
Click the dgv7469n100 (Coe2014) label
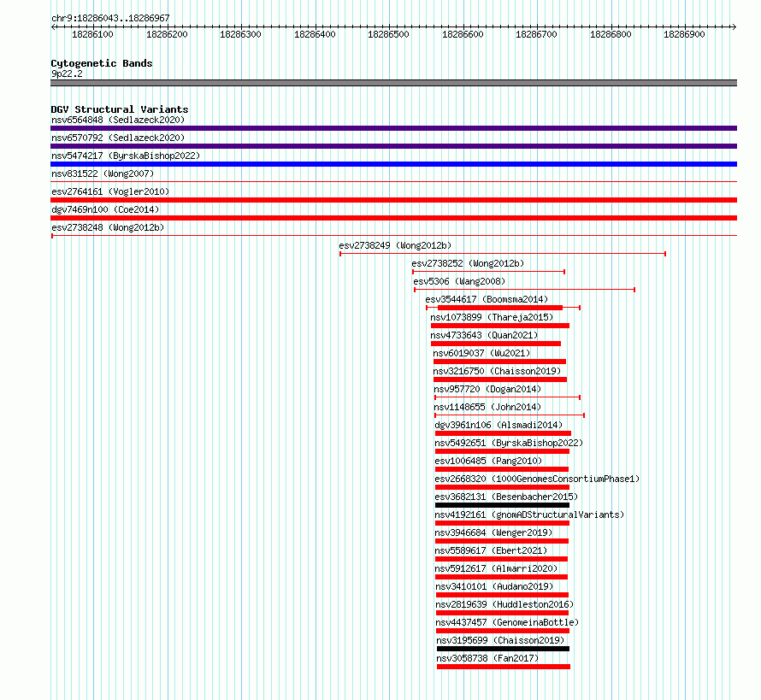click(x=105, y=209)
